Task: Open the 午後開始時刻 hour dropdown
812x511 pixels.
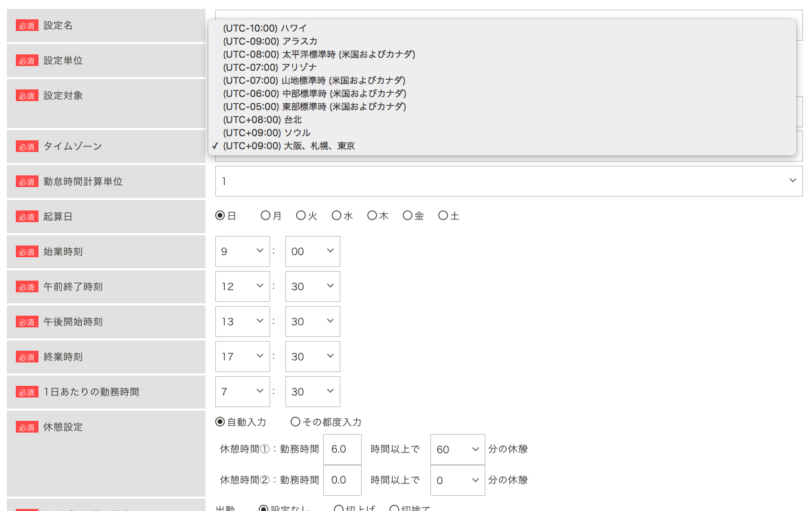Action: point(242,322)
